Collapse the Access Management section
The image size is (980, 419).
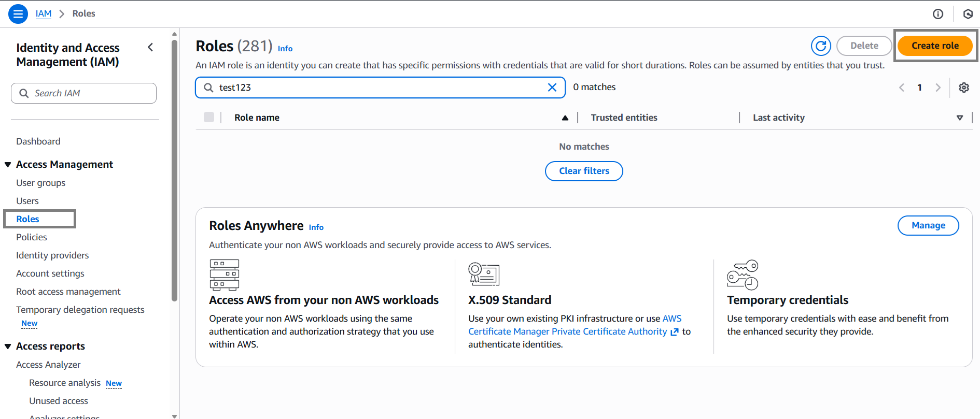coord(8,165)
